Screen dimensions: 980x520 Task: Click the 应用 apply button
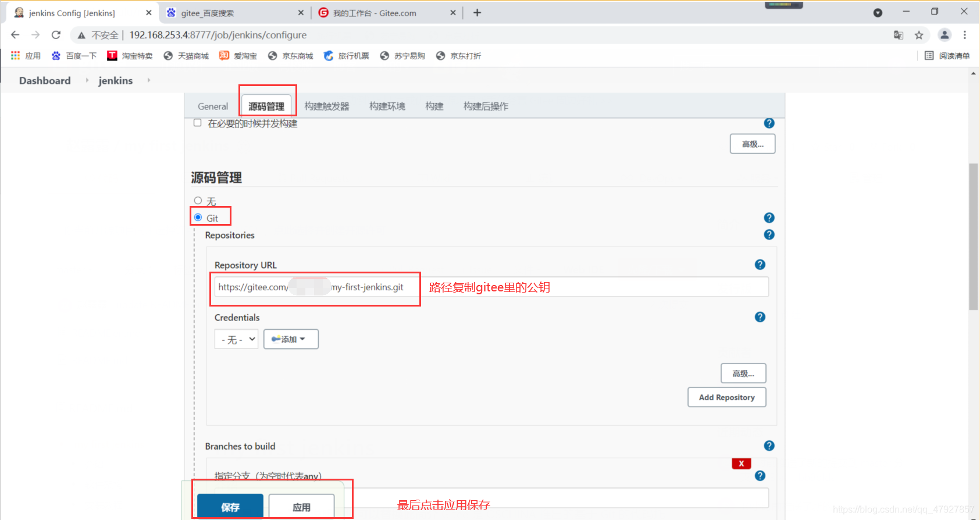(x=301, y=507)
